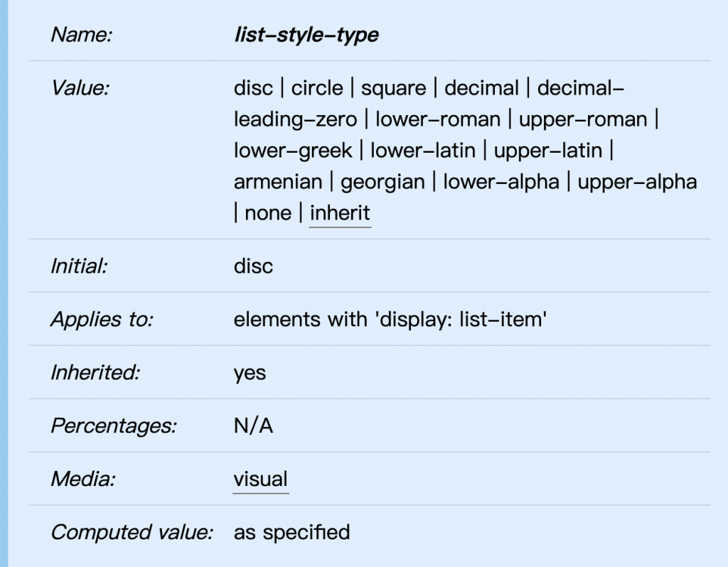Click 'upper-roman' in the value list
This screenshot has width=728, height=567.
click(583, 119)
